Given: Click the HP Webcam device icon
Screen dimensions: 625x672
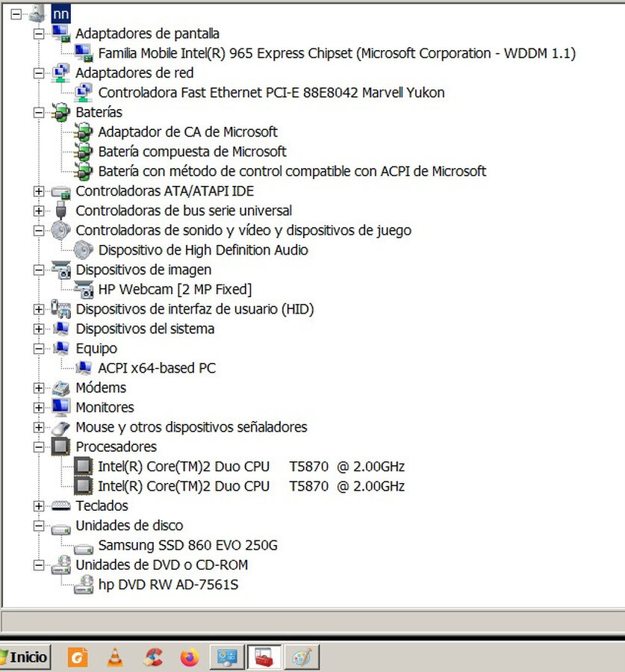Looking at the screenshot, I should pyautogui.click(x=84, y=289).
